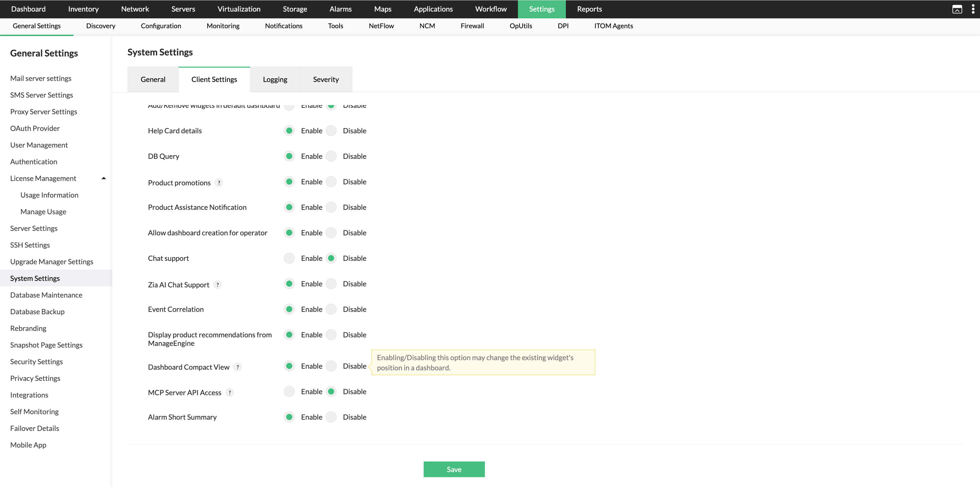This screenshot has width=980, height=487.
Task: Open the Workflow menu
Action: click(491, 9)
